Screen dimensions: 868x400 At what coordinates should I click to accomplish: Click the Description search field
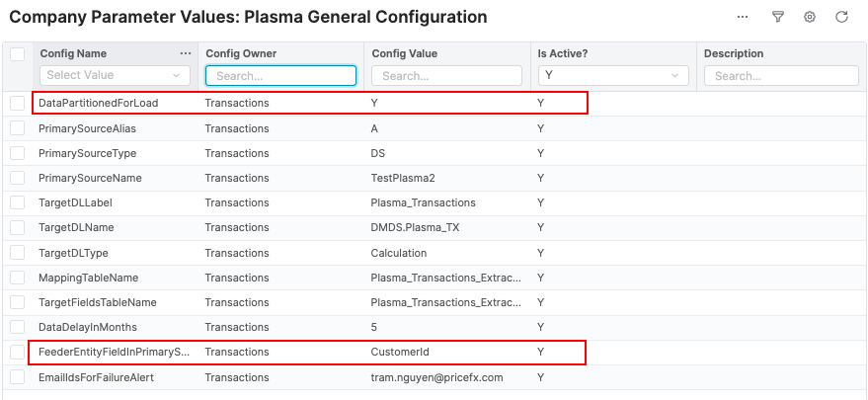pos(780,75)
